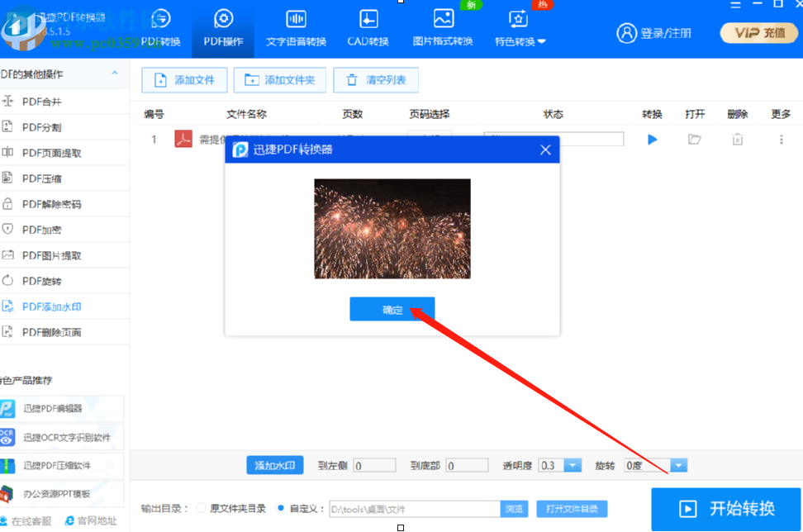Click the 到底部 offset input field

(467, 465)
